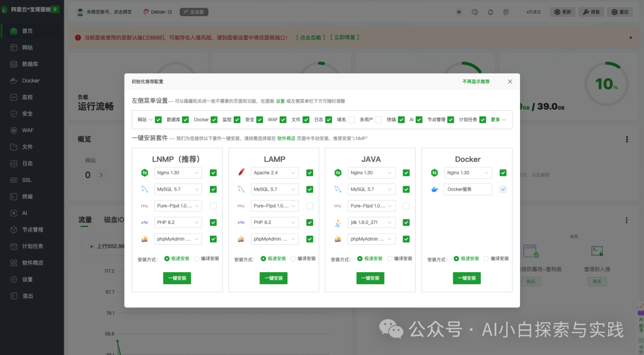Open Apache 2.4 version dropdown
The image size is (644, 355).
coord(274,173)
